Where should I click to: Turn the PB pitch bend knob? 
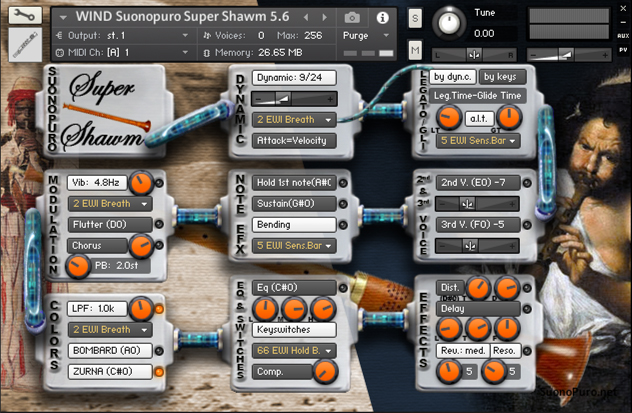pyautogui.click(x=78, y=266)
